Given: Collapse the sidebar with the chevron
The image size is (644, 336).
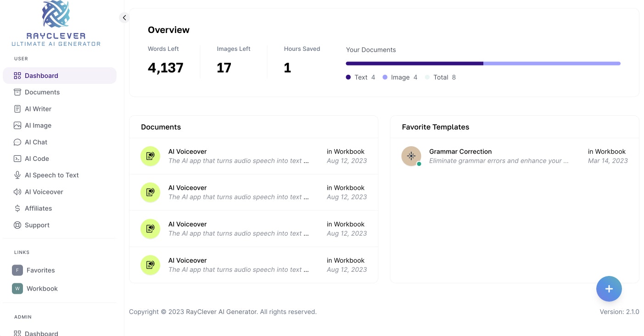Looking at the screenshot, I should 124,17.
